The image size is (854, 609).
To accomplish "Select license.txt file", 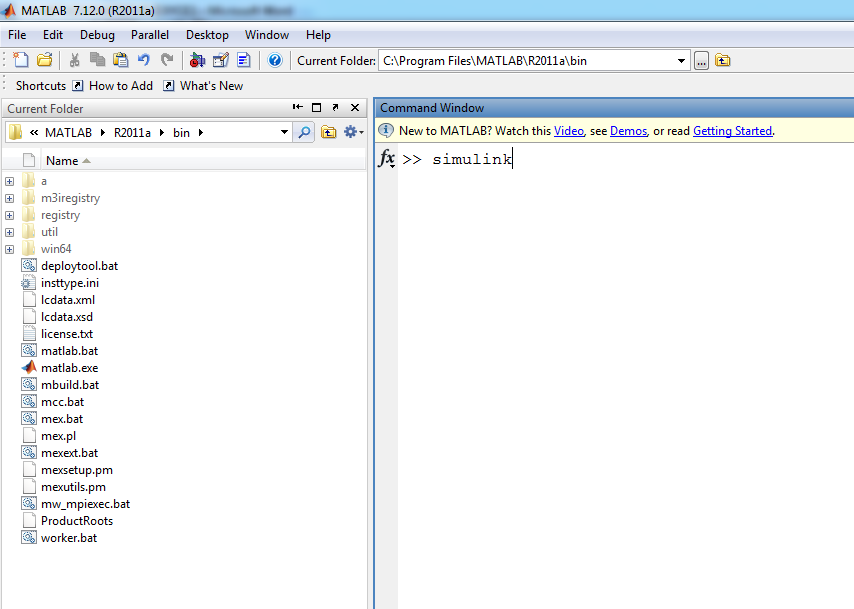I will click(x=66, y=333).
